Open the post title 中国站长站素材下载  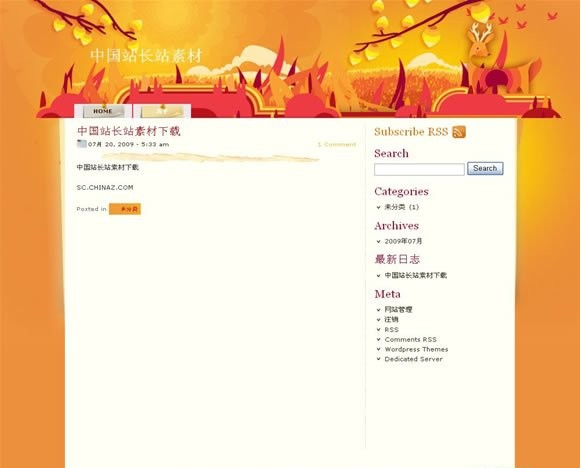(x=129, y=131)
